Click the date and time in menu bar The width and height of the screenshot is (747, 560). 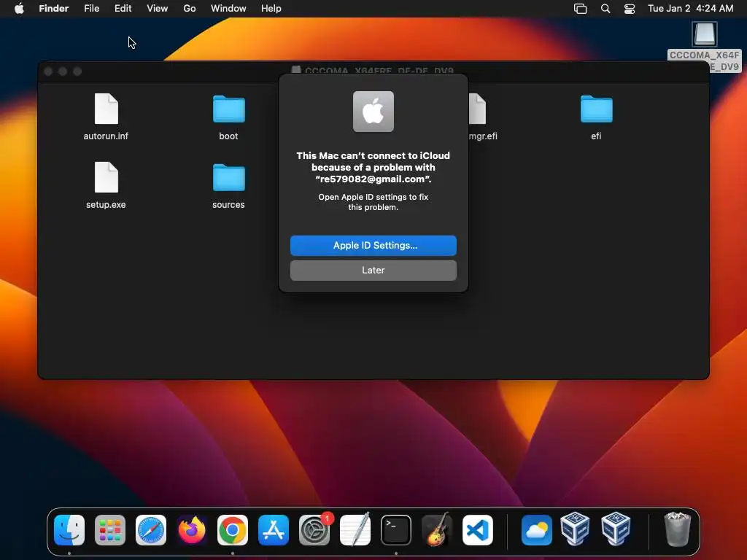(x=690, y=9)
